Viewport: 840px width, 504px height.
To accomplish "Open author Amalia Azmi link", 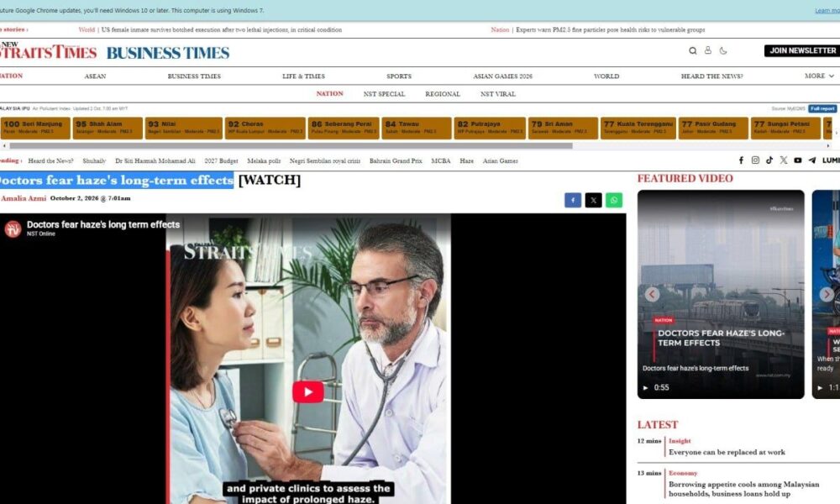I will tap(24, 198).
